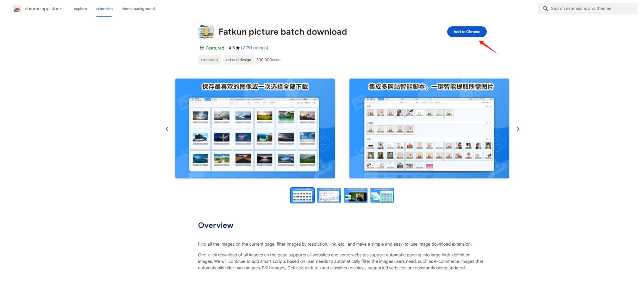This screenshot has width=644, height=283.
Task: Click the Fatkun extension icon
Action: click(206, 31)
